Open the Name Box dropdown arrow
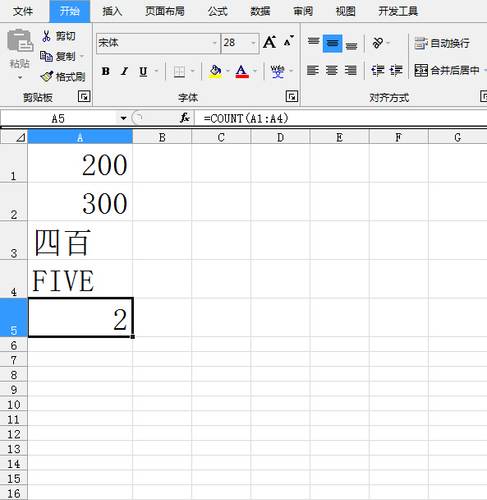487x500 pixels. click(x=123, y=118)
